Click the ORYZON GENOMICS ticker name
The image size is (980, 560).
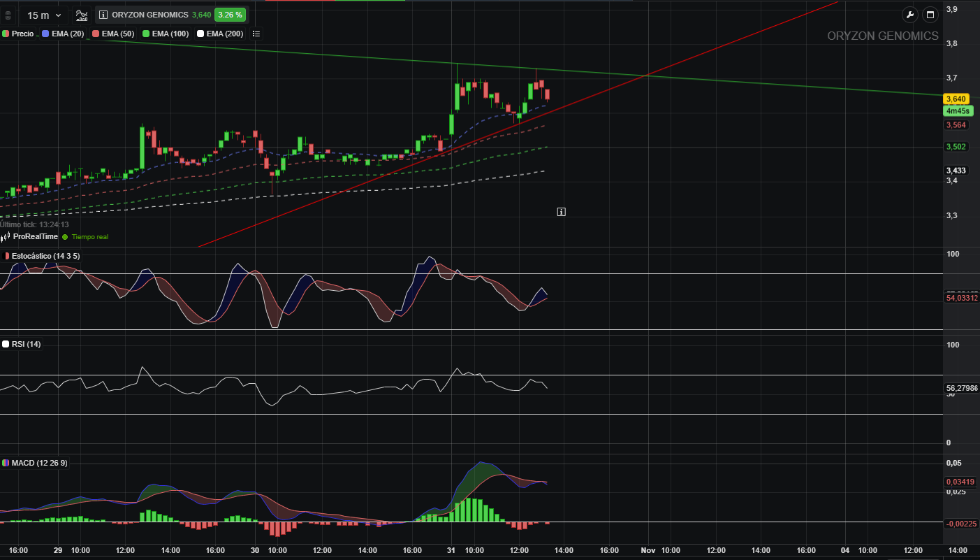coord(149,15)
